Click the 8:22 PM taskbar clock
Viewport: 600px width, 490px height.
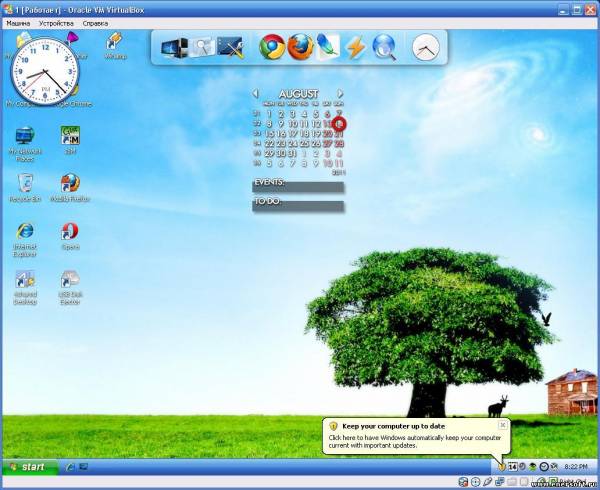(x=576, y=467)
